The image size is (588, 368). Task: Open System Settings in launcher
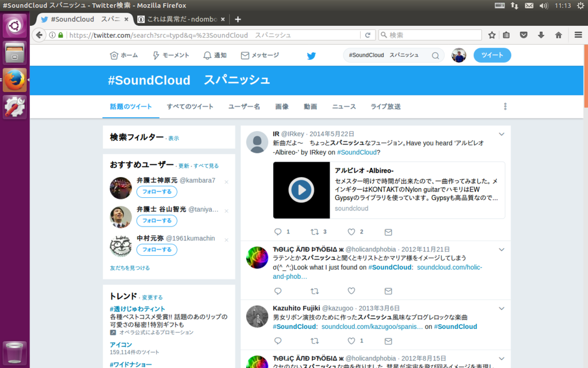point(14,106)
